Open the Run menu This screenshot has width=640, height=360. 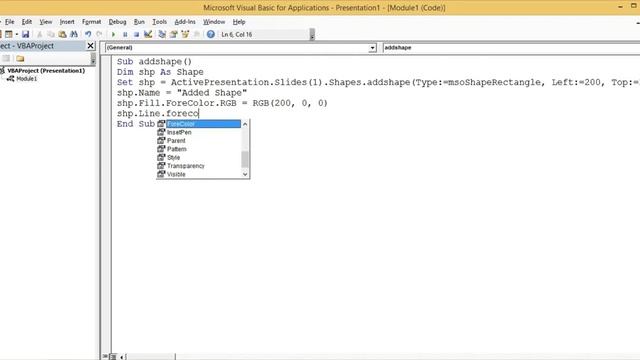[x=139, y=22]
